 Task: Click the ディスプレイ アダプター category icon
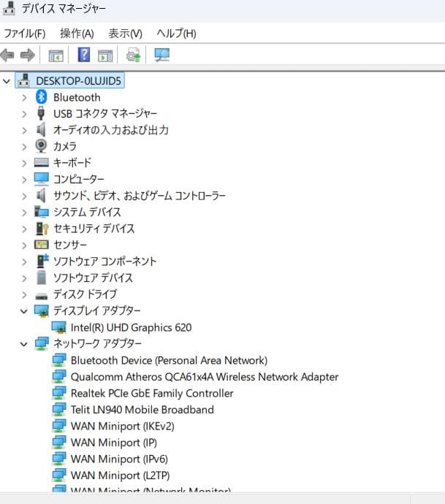pyautogui.click(x=42, y=311)
